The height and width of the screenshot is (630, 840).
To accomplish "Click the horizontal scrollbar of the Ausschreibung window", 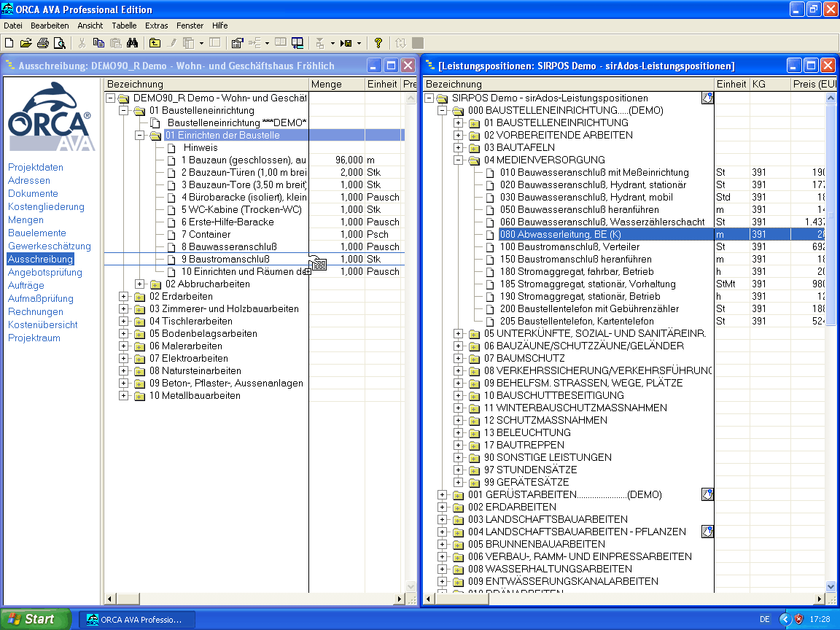I will (255, 599).
